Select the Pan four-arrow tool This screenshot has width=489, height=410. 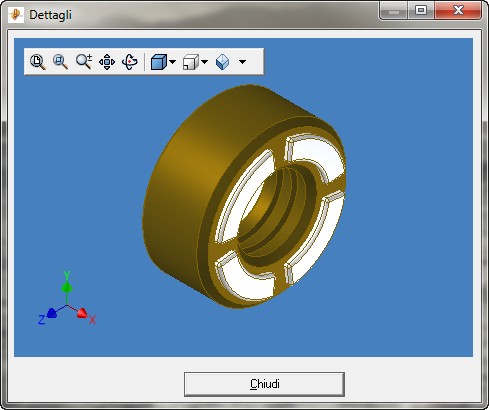[x=107, y=62]
